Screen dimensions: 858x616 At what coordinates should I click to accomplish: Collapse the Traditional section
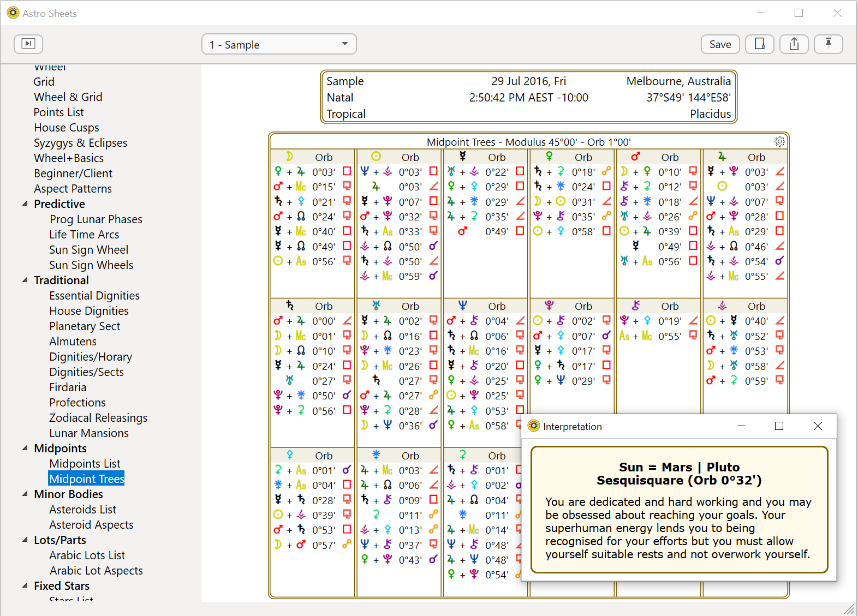click(25, 280)
